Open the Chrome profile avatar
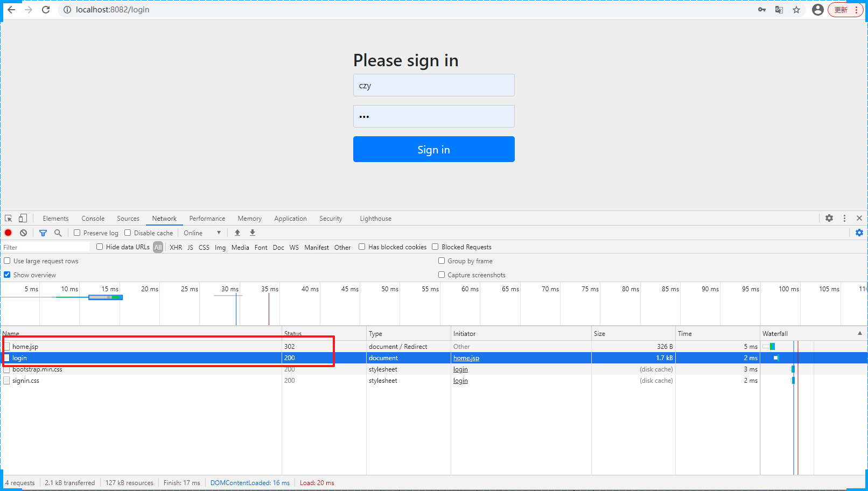 point(817,10)
